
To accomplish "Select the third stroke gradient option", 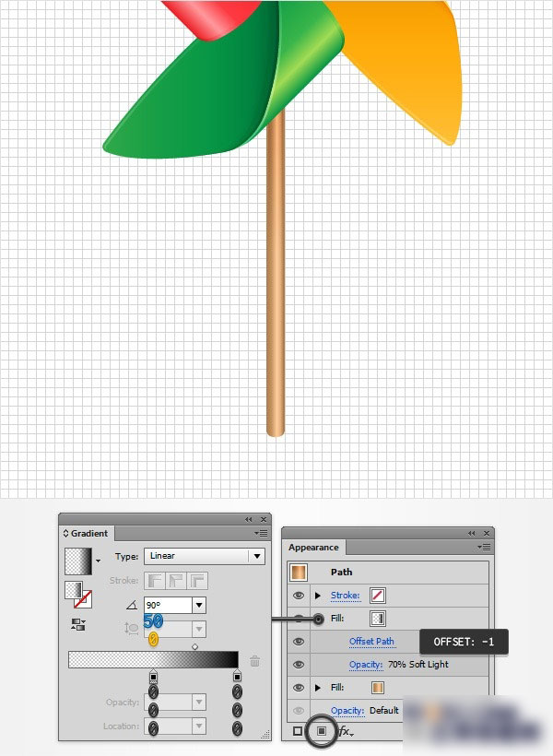I will [x=197, y=581].
